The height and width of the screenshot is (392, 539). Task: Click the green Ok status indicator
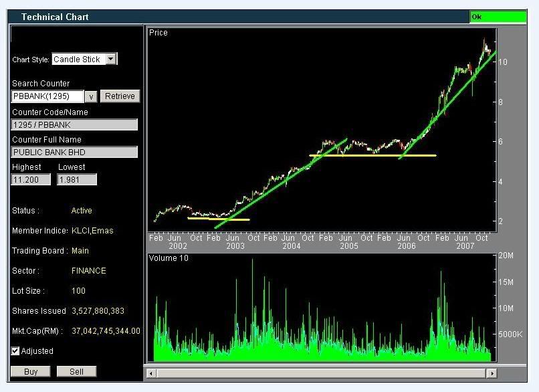(x=498, y=17)
